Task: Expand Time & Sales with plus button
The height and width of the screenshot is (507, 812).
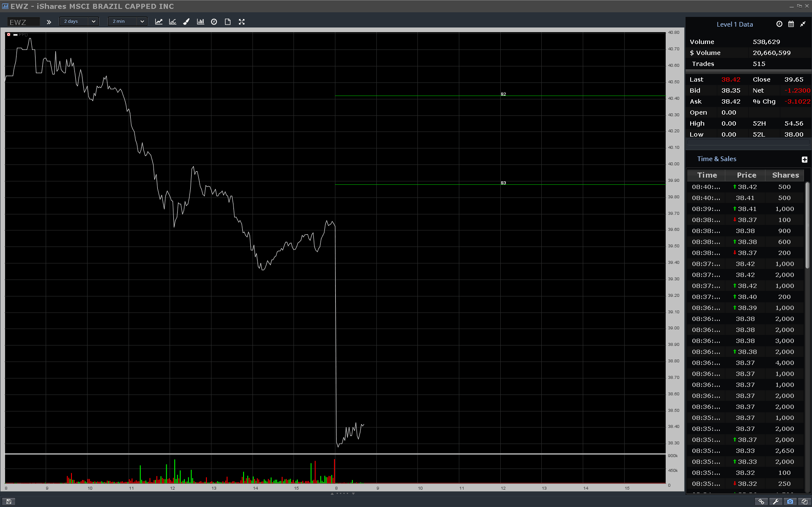Action: pyautogui.click(x=804, y=159)
